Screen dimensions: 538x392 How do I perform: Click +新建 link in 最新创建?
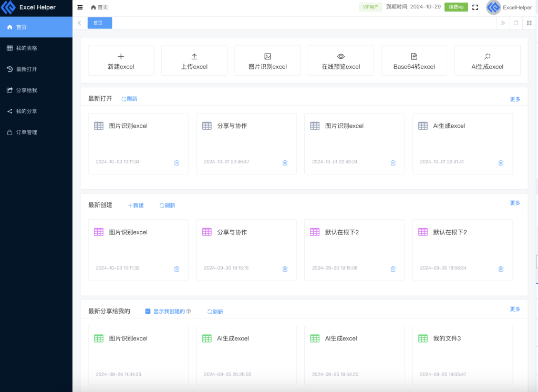point(136,205)
